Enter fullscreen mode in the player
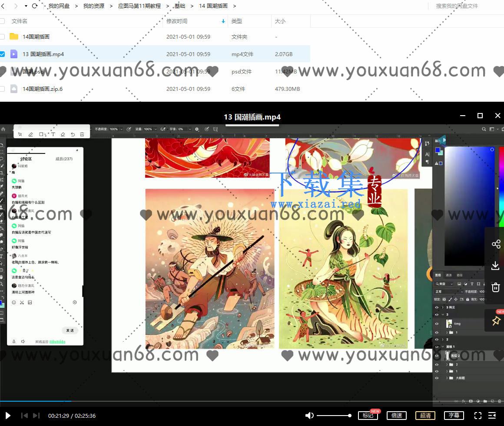Screen dimensions: 504x426 478,416
